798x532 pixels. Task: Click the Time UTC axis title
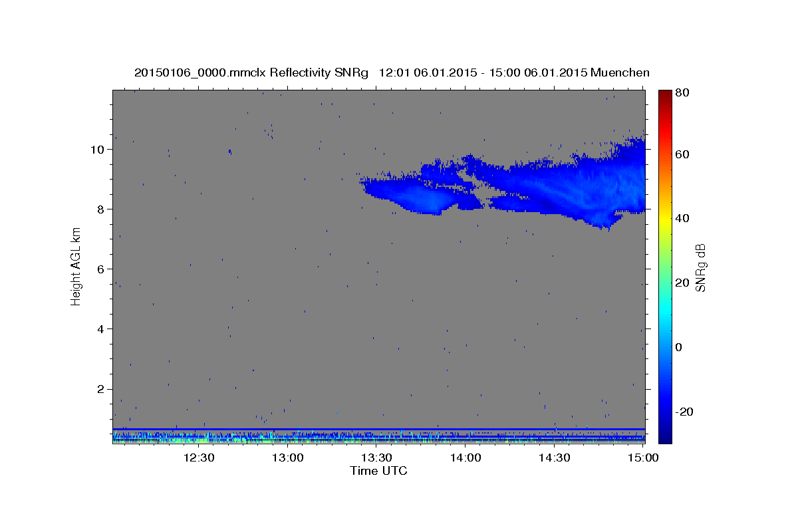tap(378, 471)
